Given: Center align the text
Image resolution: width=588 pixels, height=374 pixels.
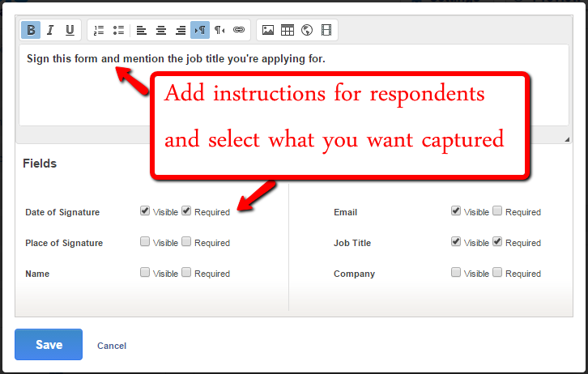Looking at the screenshot, I should [x=161, y=30].
